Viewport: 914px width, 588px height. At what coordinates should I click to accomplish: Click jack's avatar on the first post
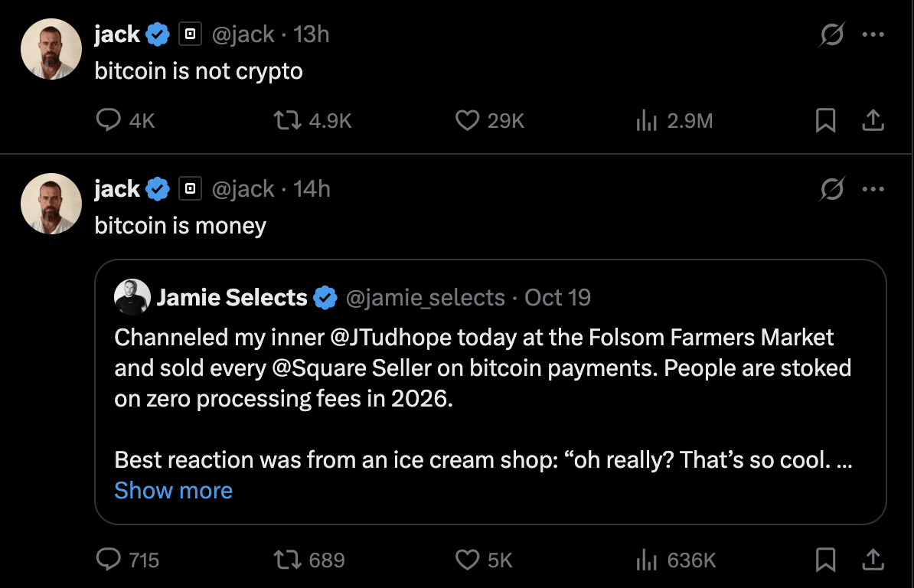coord(51,49)
